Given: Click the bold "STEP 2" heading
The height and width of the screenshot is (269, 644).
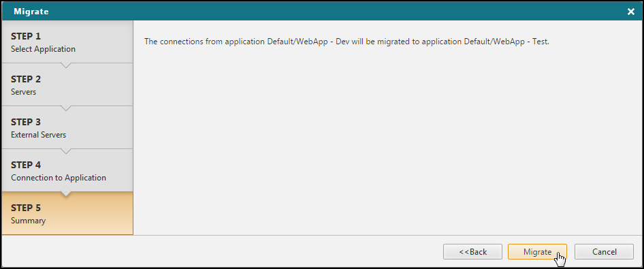Looking at the screenshot, I should 26,79.
